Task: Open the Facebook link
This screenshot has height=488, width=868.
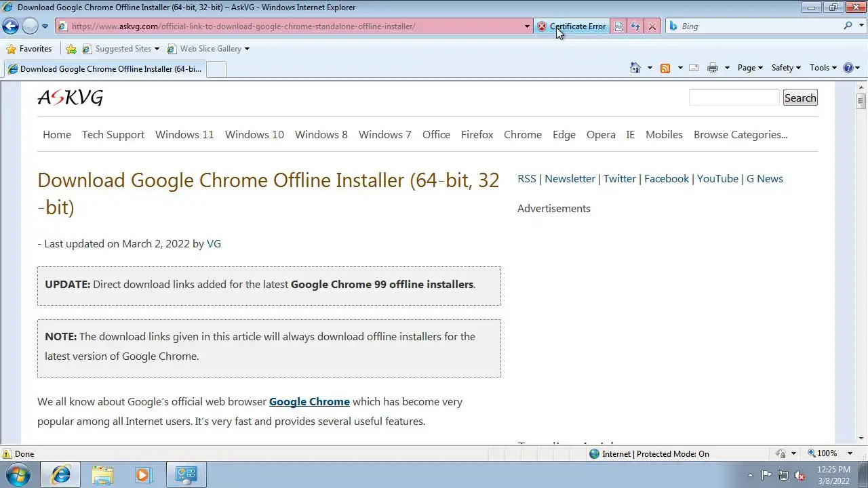Action: point(667,178)
